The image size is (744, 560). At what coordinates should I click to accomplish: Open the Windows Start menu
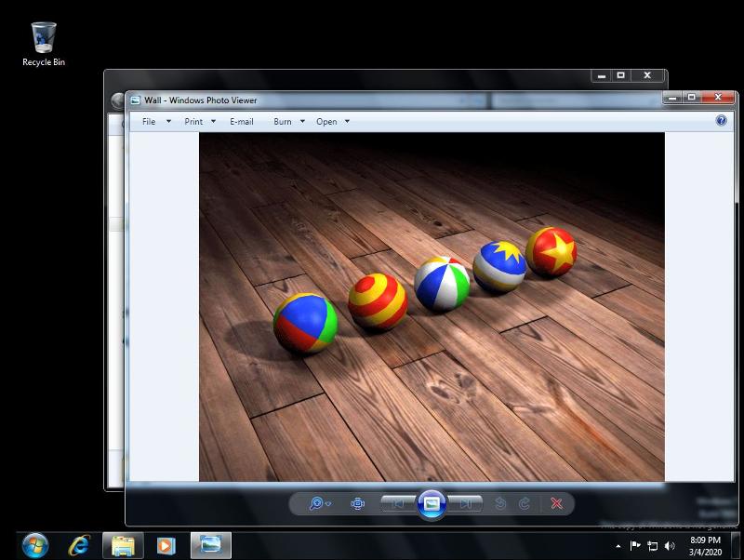click(35, 545)
